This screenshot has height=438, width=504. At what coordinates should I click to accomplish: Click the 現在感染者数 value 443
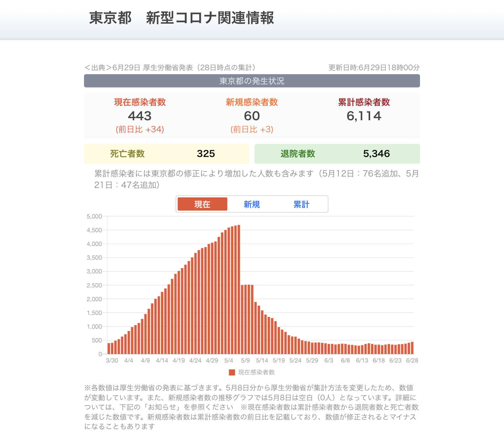click(x=140, y=116)
